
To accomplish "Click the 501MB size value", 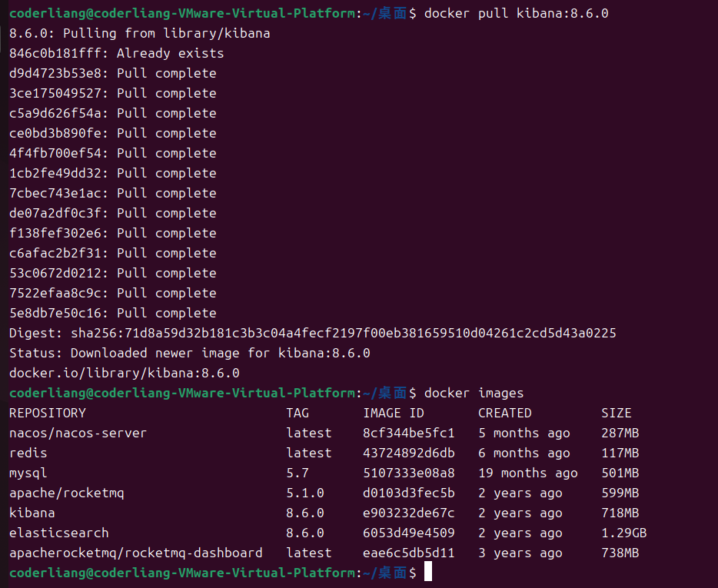I will tap(620, 473).
